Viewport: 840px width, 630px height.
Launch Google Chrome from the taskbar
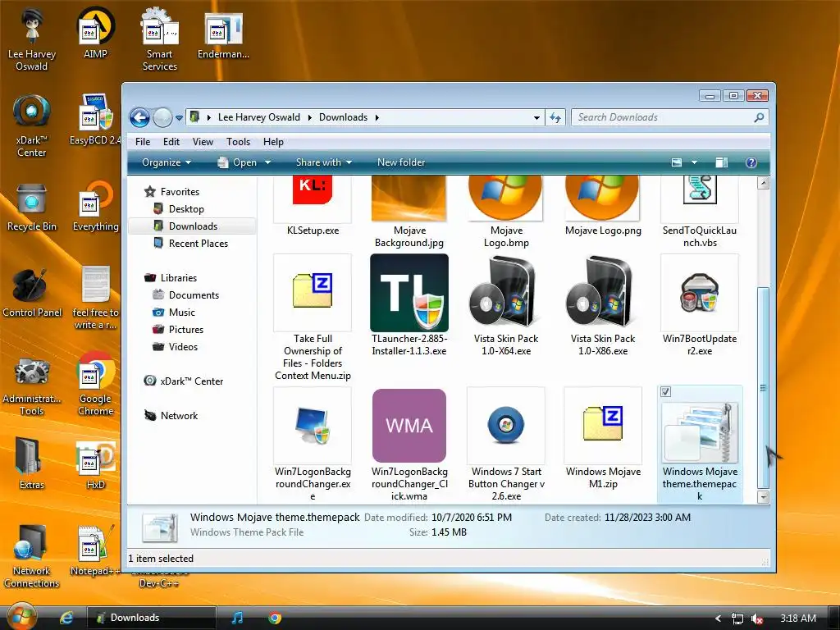coord(275,618)
